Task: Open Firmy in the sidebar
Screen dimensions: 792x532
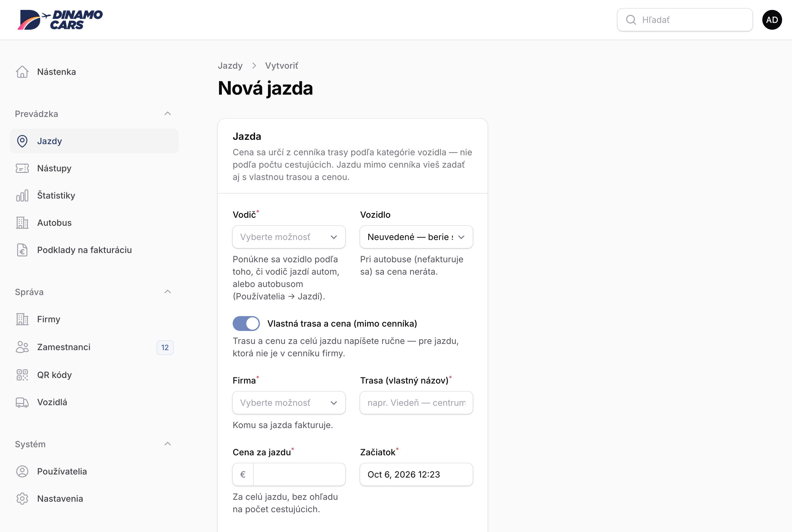Action: (x=94, y=319)
